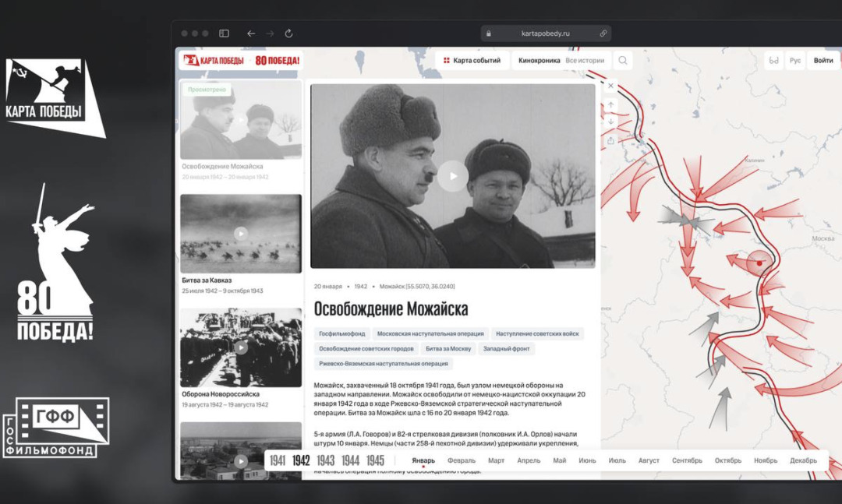Image resolution: width=842 pixels, height=504 pixels.
Task: Click the Госфильмофонд tag
Action: tap(342, 334)
